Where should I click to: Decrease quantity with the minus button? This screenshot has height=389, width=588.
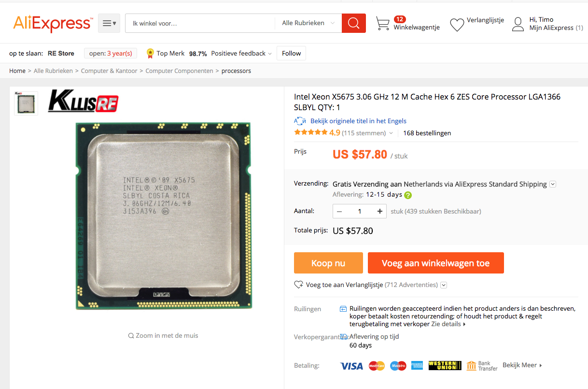click(339, 211)
